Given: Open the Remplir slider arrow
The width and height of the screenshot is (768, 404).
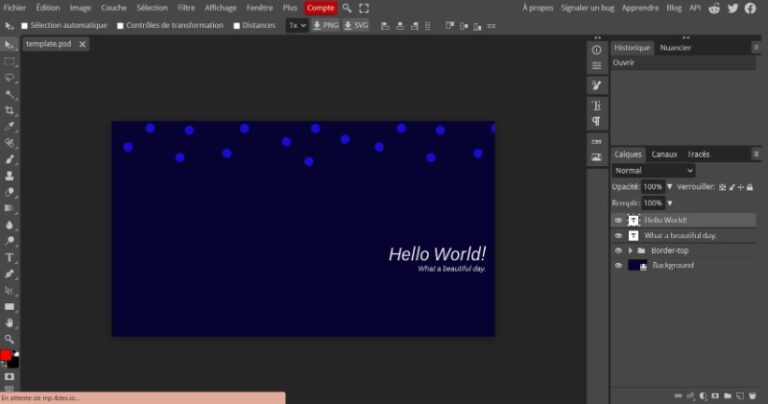Looking at the screenshot, I should pos(670,203).
